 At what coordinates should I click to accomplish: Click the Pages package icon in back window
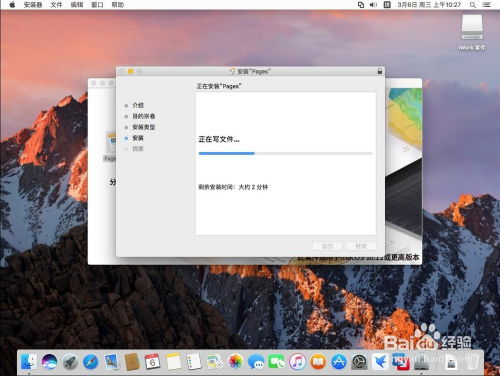tap(110, 143)
